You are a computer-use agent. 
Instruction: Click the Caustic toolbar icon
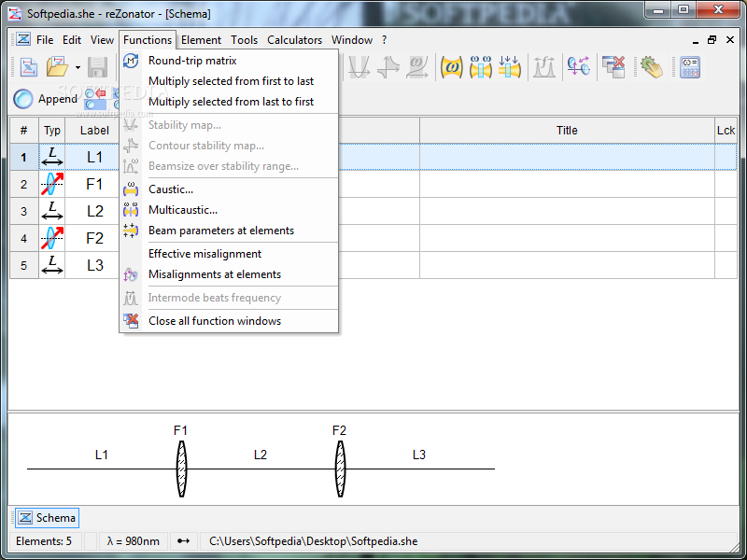tap(451, 67)
